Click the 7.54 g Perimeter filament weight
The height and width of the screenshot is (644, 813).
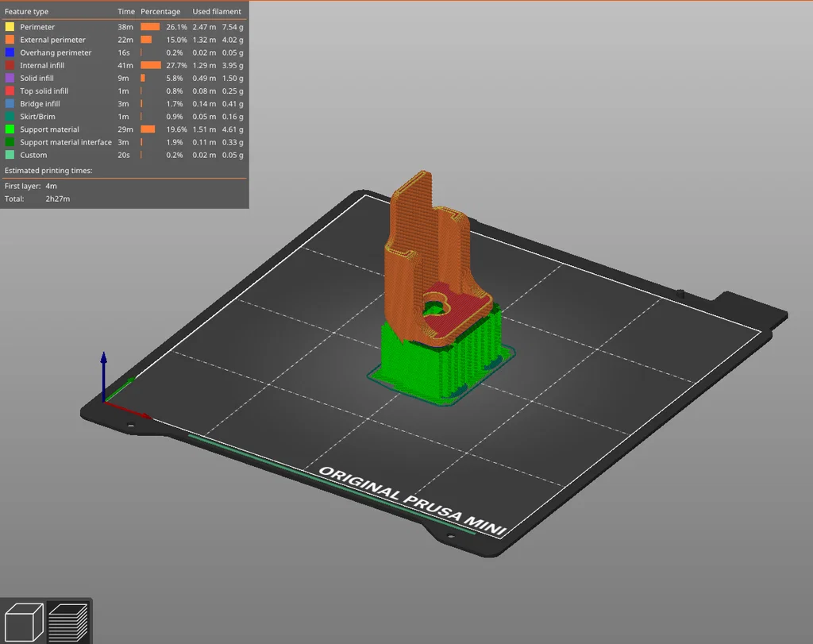tap(233, 26)
